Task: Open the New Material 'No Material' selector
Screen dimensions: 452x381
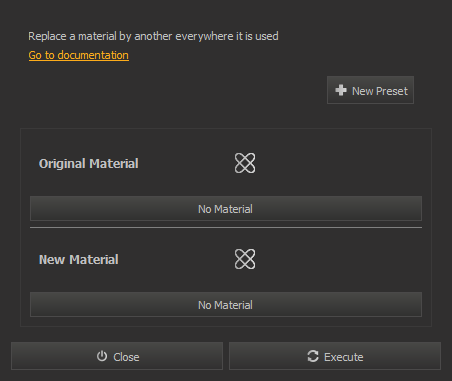Action: (226, 305)
